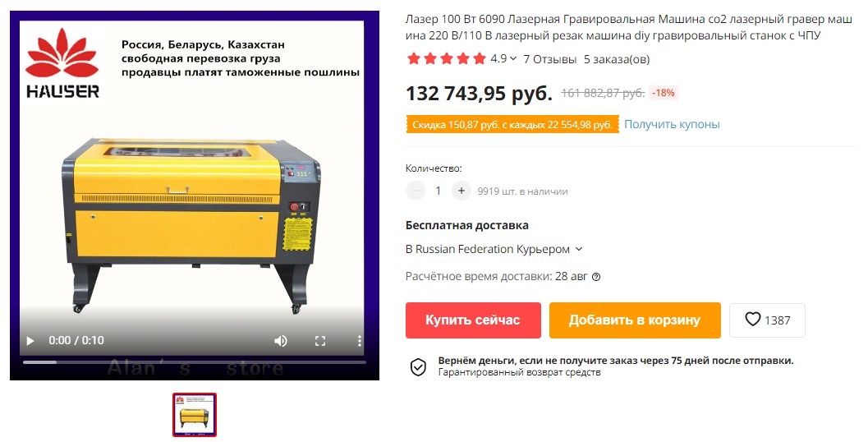Select the product thumbnail below video

point(195,415)
